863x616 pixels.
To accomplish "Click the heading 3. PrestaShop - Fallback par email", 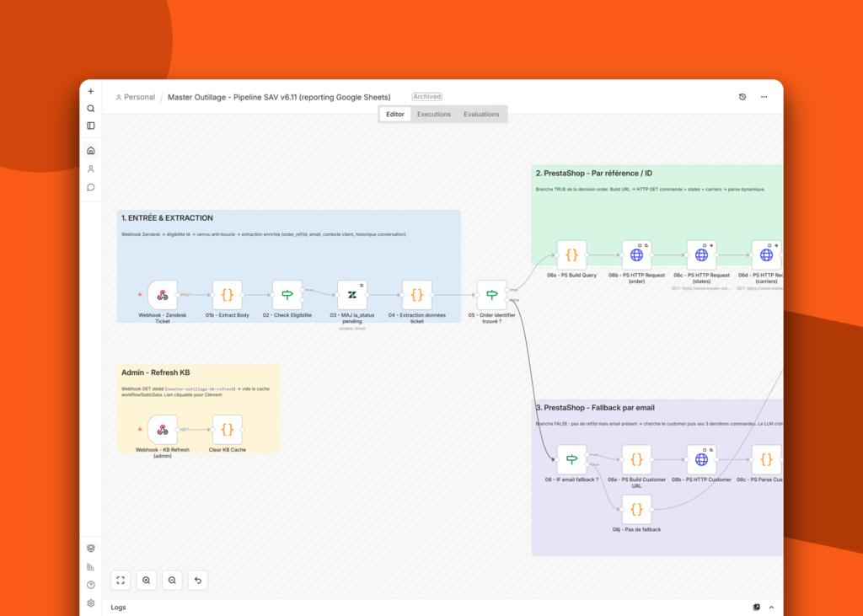I will [595, 408].
